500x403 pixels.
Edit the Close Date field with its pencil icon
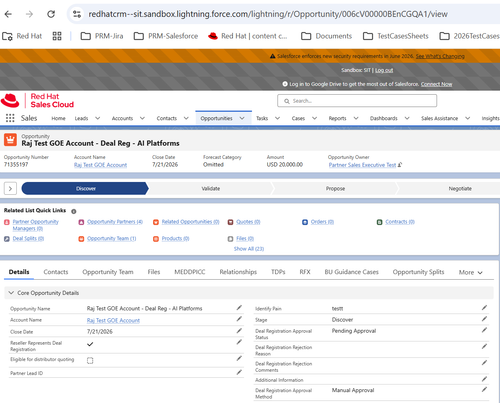click(x=239, y=331)
